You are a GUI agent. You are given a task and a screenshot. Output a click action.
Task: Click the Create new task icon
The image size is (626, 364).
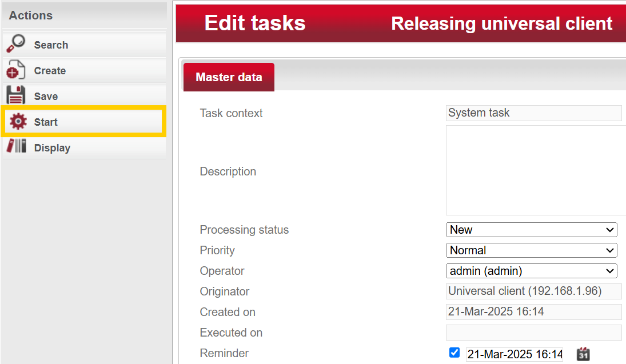[x=15, y=70]
